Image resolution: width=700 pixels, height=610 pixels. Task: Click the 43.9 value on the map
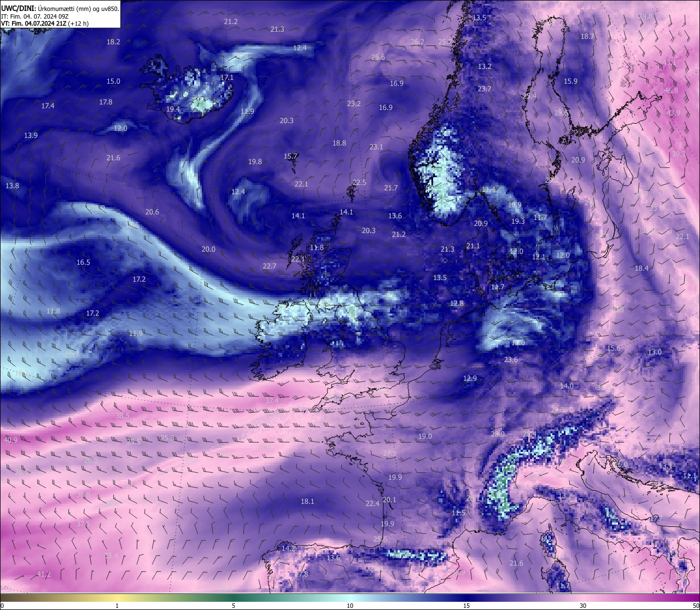(x=673, y=113)
